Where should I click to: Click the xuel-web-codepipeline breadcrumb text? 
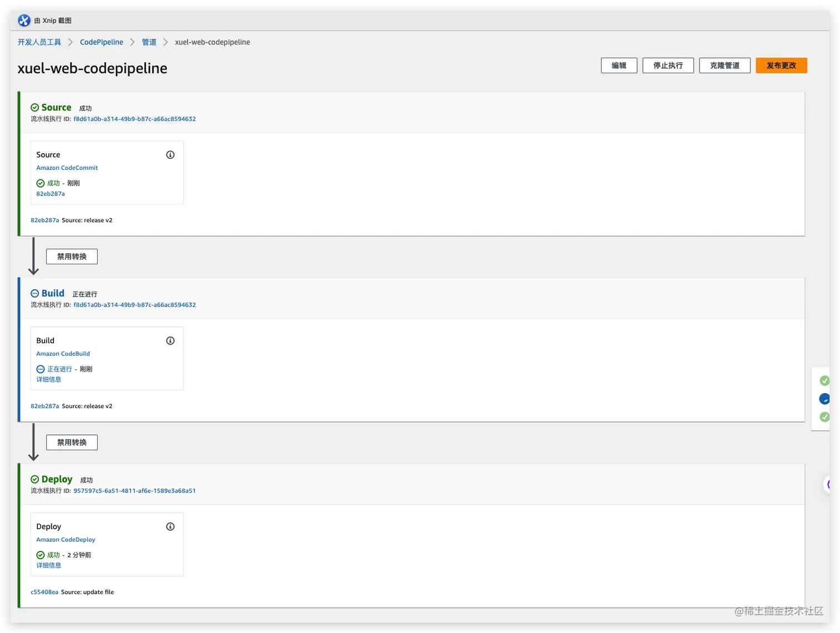(212, 42)
